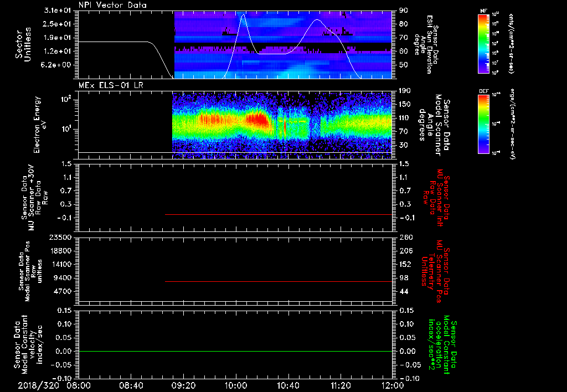Click the 09:20 time axis label
The height and width of the screenshot is (392, 567).
183,386
